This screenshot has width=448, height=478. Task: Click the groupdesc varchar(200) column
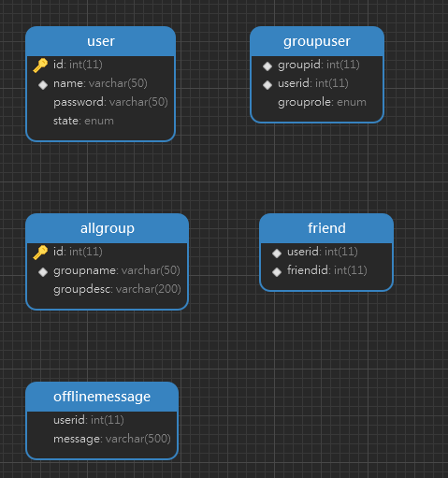pyautogui.click(x=108, y=289)
